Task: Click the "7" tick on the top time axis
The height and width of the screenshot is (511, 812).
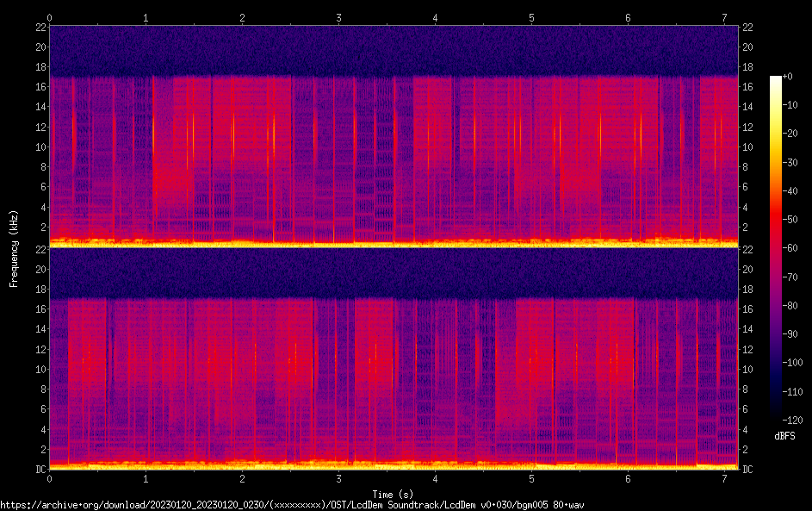Action: click(725, 17)
